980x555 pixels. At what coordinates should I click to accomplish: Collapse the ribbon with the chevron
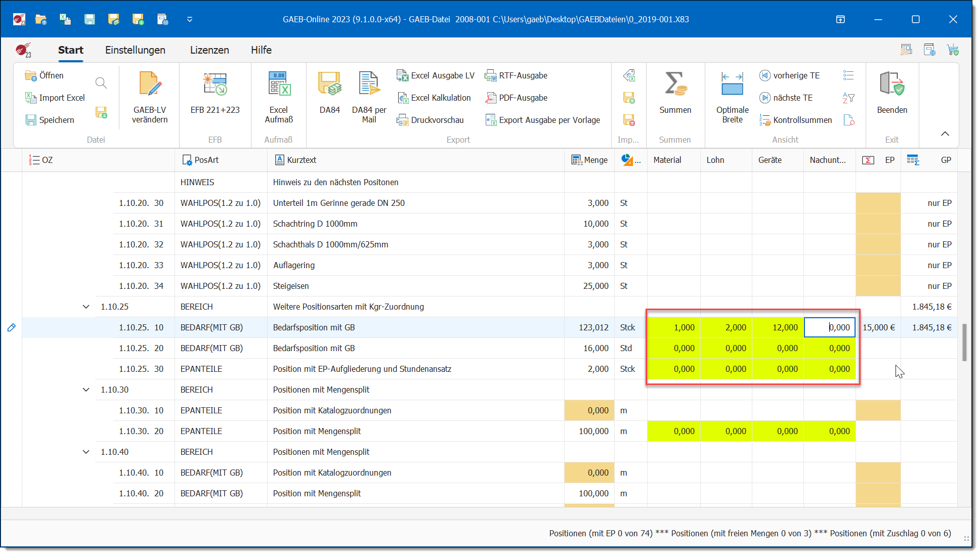pos(945,134)
